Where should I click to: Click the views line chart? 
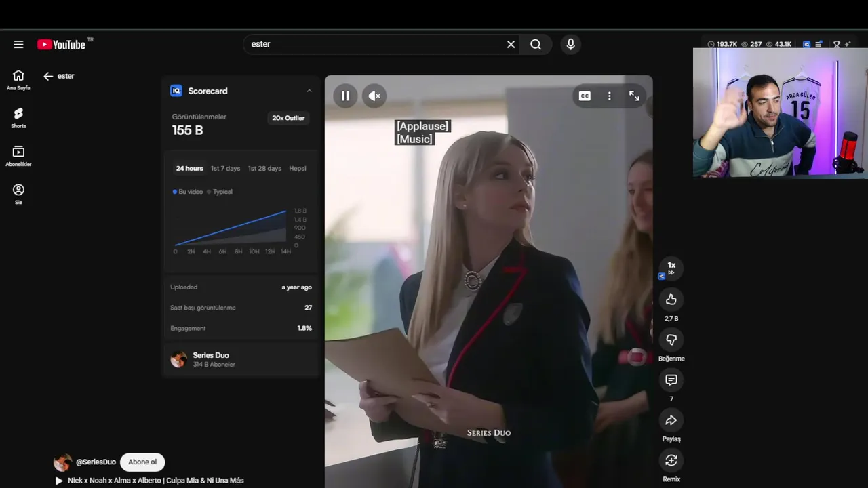tap(231, 228)
